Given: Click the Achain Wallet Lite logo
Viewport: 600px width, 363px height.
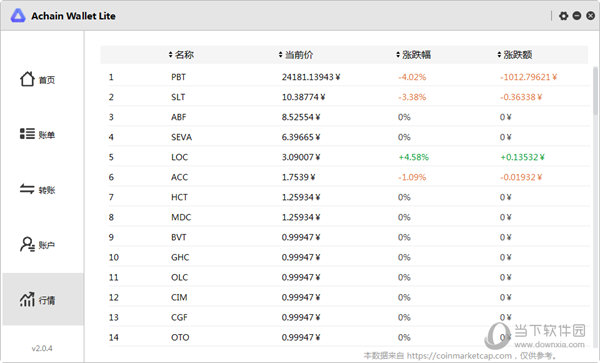Looking at the screenshot, I should pyautogui.click(x=18, y=16).
